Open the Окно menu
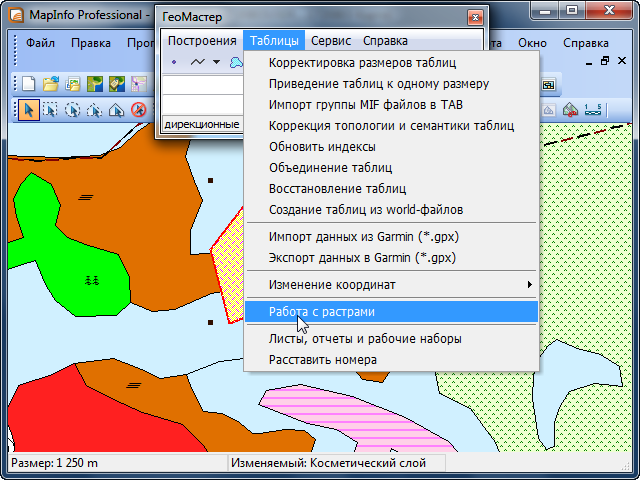Image resolution: width=640 pixels, height=480 pixels. [x=532, y=43]
